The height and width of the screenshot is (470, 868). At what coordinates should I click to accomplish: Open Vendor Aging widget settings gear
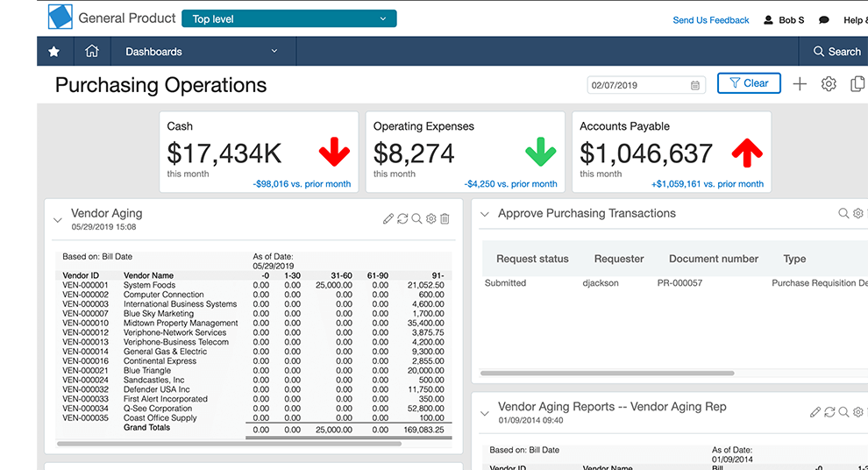(x=430, y=218)
